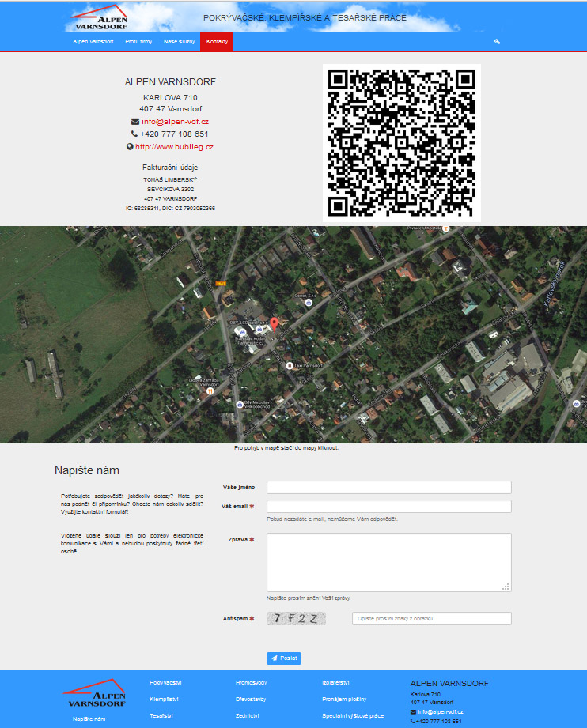The image size is (587, 728).
Task: Click the Alpen Varnsdorf logo in the header
Action: (99, 17)
